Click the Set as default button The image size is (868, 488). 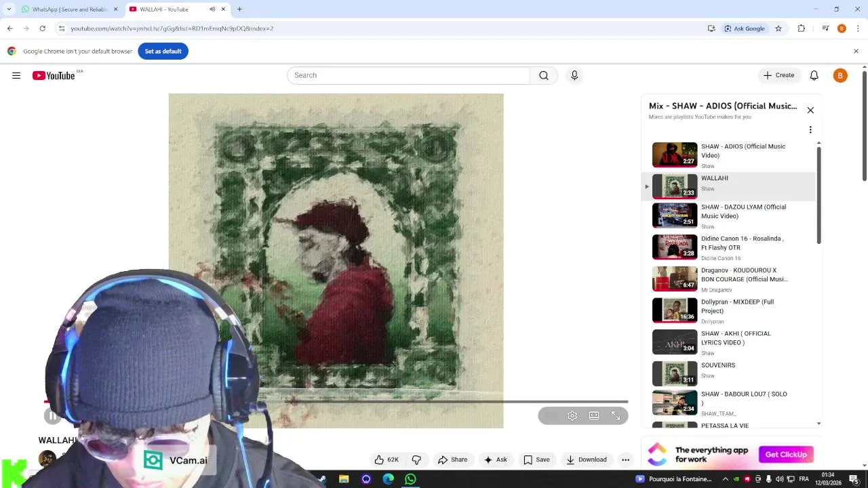(x=163, y=52)
